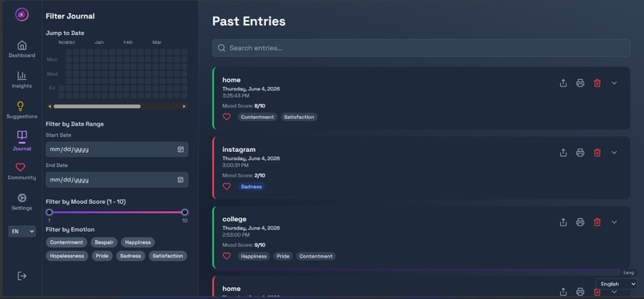The height and width of the screenshot is (299, 644).
Task: Delete the college entry
Action: click(597, 222)
